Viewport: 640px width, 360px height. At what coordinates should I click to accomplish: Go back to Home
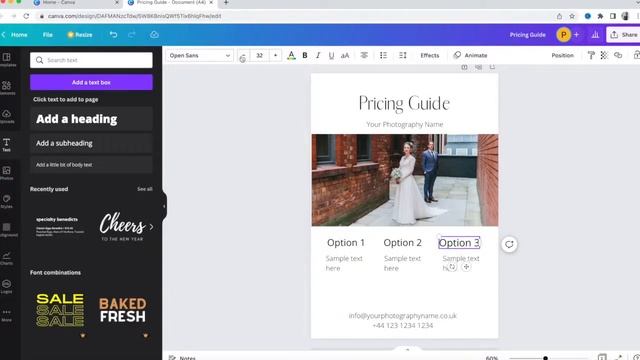[15, 35]
